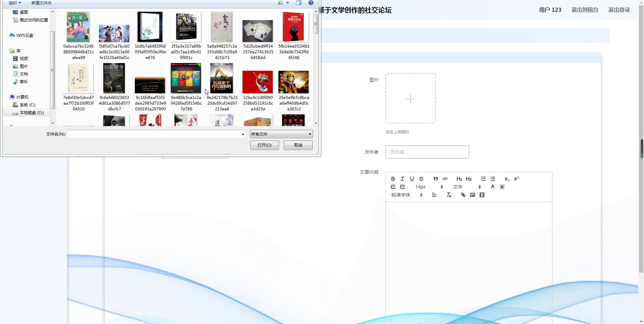644x324 pixels.
Task: Open the 标准字体 font family dropdown
Action: point(407,195)
